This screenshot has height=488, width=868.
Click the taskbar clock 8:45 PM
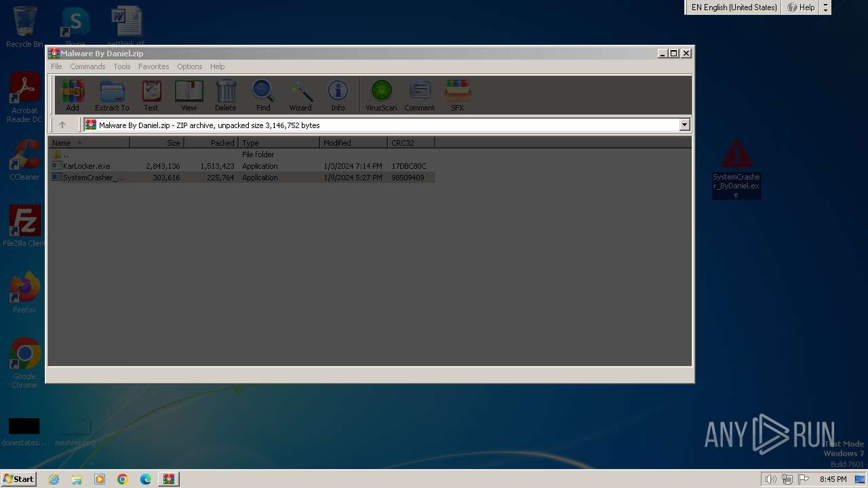coord(833,479)
